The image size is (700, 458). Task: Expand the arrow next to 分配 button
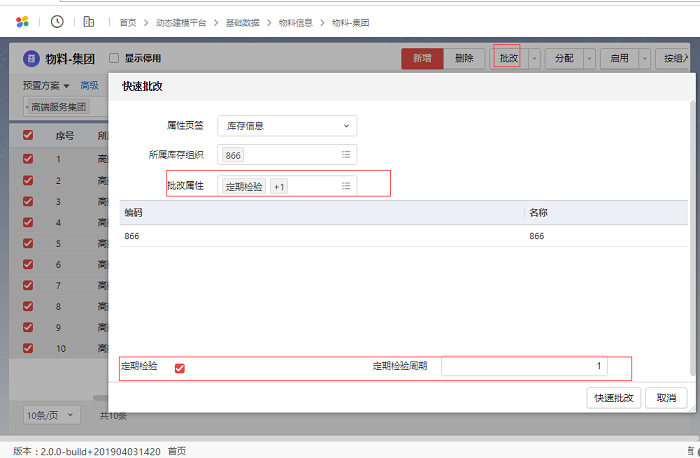pos(589,58)
